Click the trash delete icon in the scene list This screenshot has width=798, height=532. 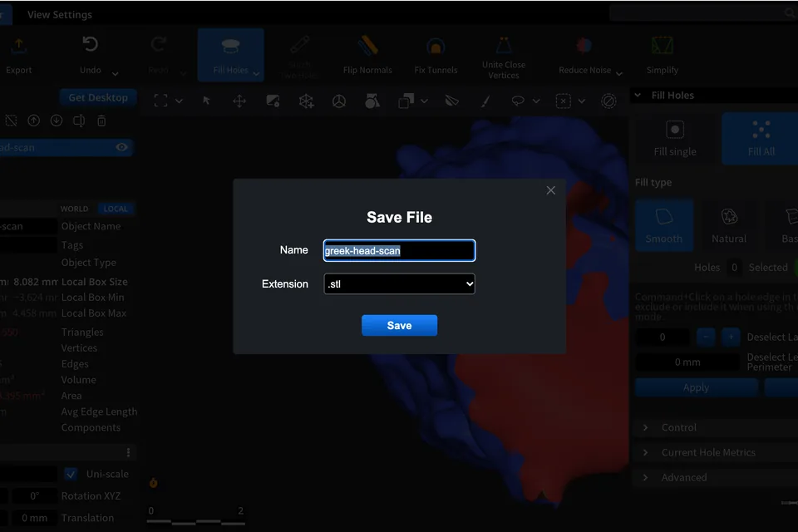click(x=101, y=121)
